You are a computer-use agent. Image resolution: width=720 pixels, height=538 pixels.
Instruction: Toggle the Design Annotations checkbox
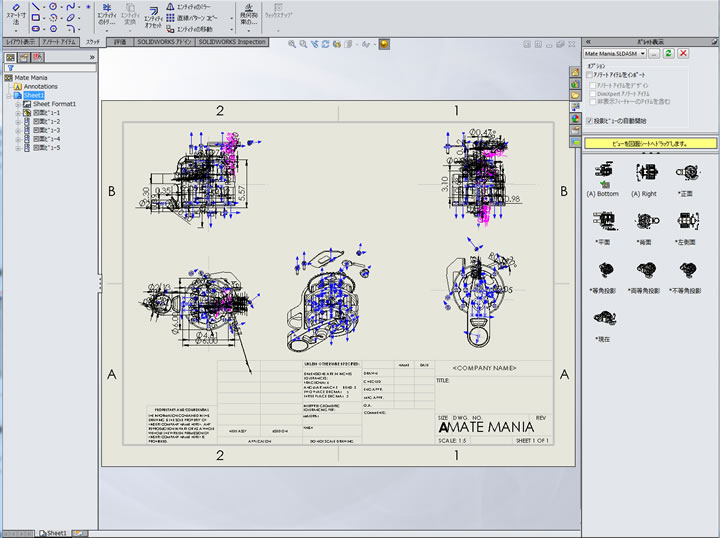593,85
